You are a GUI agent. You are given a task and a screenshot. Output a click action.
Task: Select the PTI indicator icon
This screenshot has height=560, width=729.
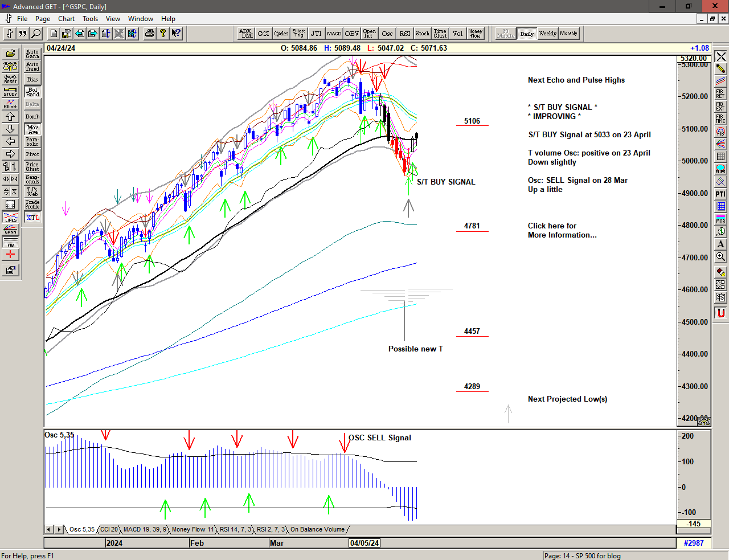720,194
